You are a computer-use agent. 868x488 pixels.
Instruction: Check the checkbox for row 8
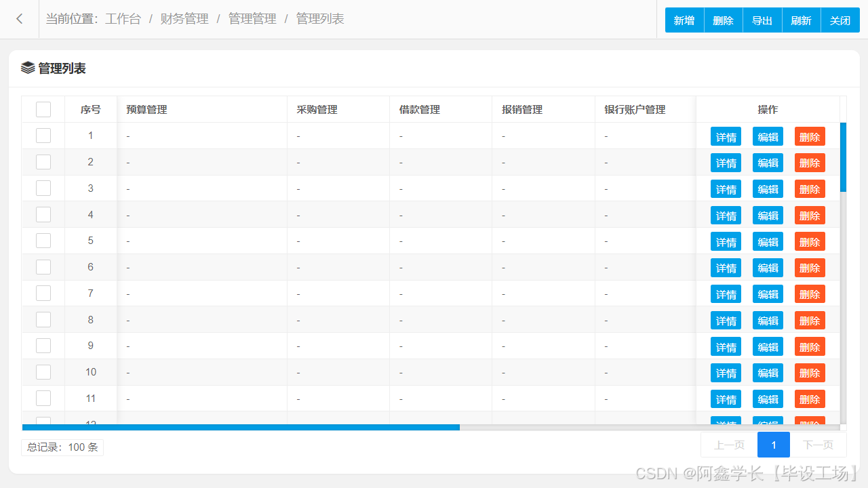(43, 320)
